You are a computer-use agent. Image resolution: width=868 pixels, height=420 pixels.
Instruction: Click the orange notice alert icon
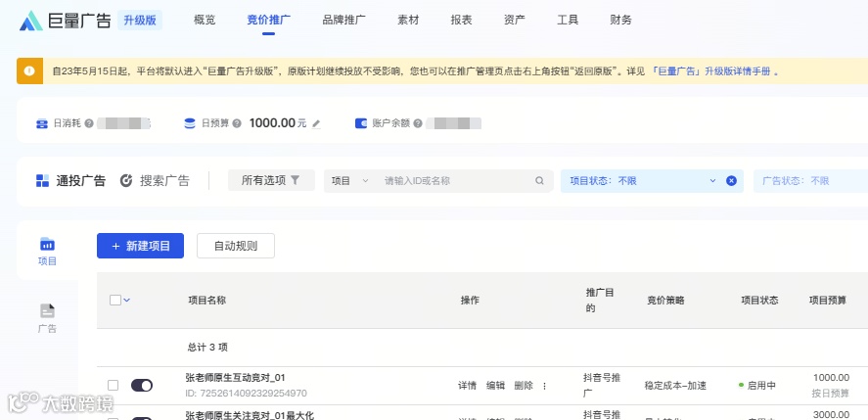[30, 70]
